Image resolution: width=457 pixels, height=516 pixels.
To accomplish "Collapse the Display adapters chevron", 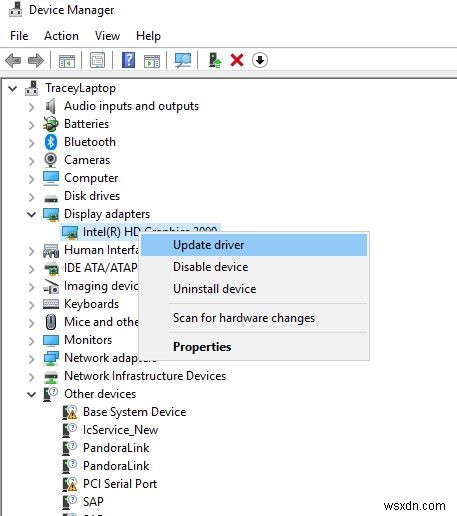I will click(x=31, y=214).
